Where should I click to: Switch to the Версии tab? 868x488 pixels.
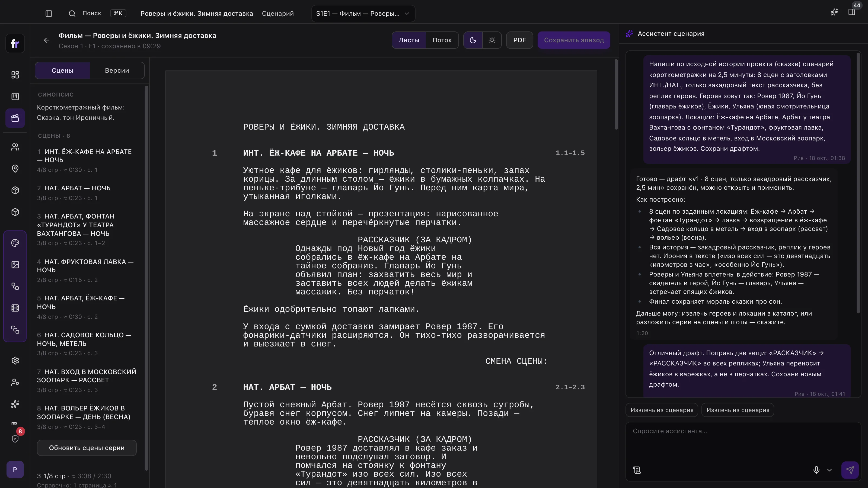coord(117,70)
